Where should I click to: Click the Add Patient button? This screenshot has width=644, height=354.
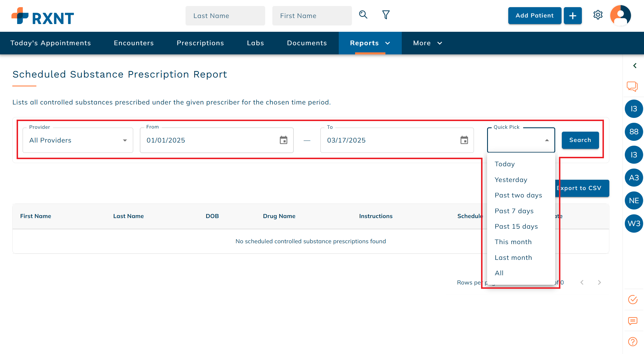pyautogui.click(x=534, y=16)
